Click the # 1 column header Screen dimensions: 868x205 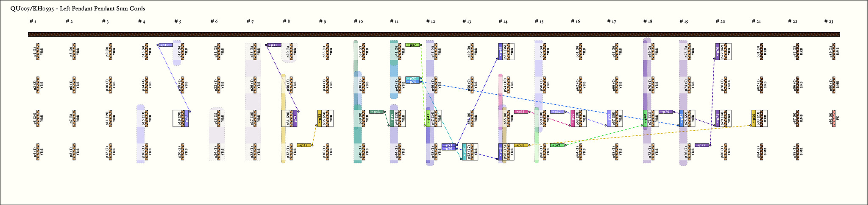pos(33,21)
